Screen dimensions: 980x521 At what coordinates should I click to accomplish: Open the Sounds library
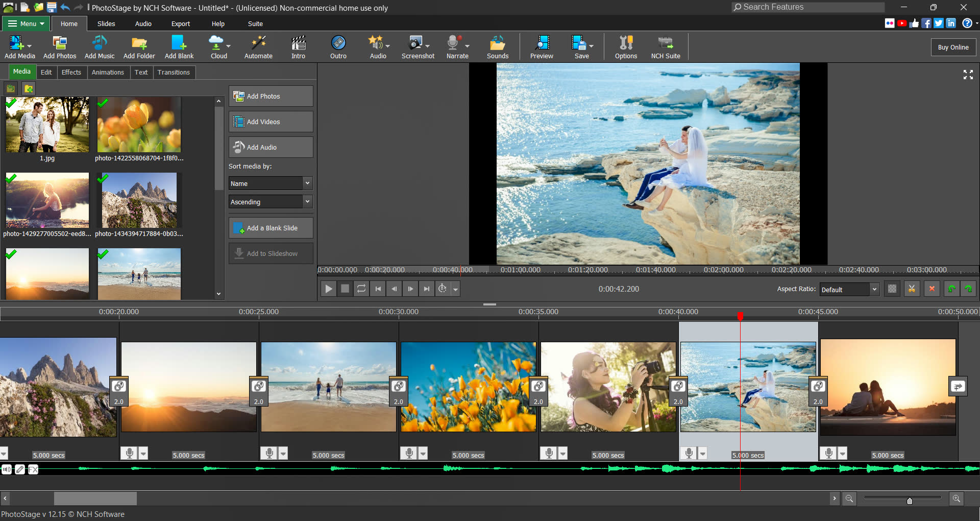[498, 47]
